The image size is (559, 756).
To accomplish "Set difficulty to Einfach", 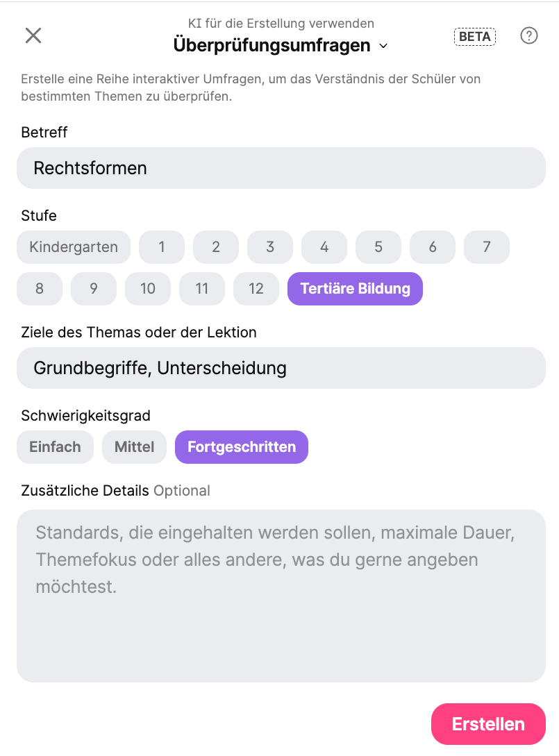I will 55,447.
